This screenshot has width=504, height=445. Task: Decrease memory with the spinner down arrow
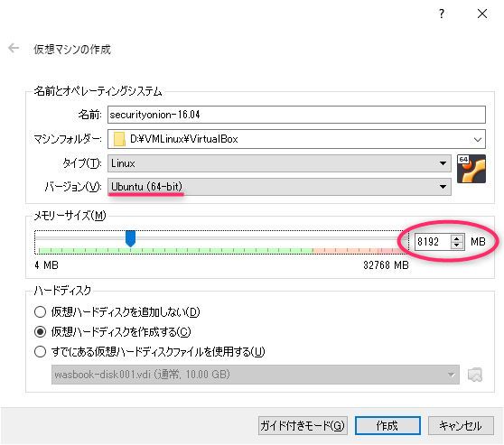[457, 246]
